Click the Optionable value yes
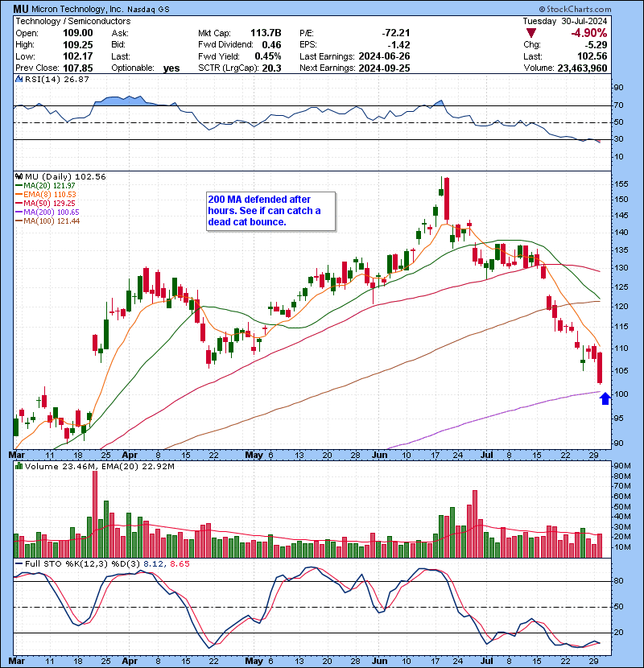644x668 pixels. (171, 68)
